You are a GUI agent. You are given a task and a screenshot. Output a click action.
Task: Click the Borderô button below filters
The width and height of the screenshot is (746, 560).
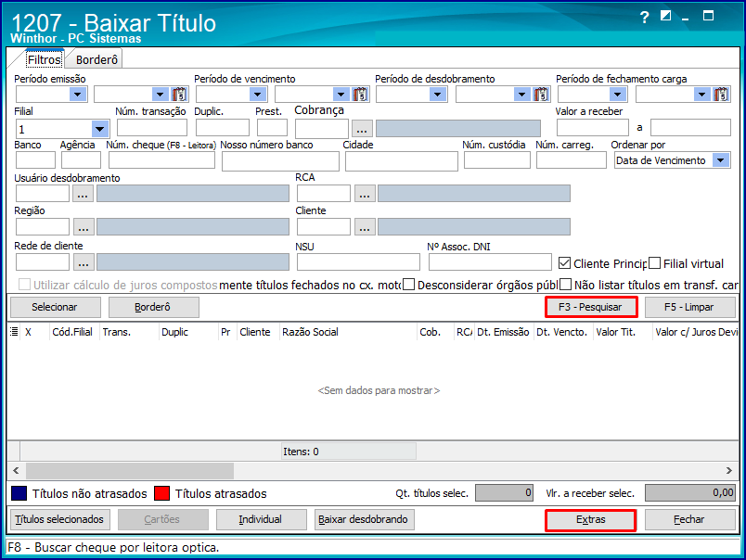point(153,307)
